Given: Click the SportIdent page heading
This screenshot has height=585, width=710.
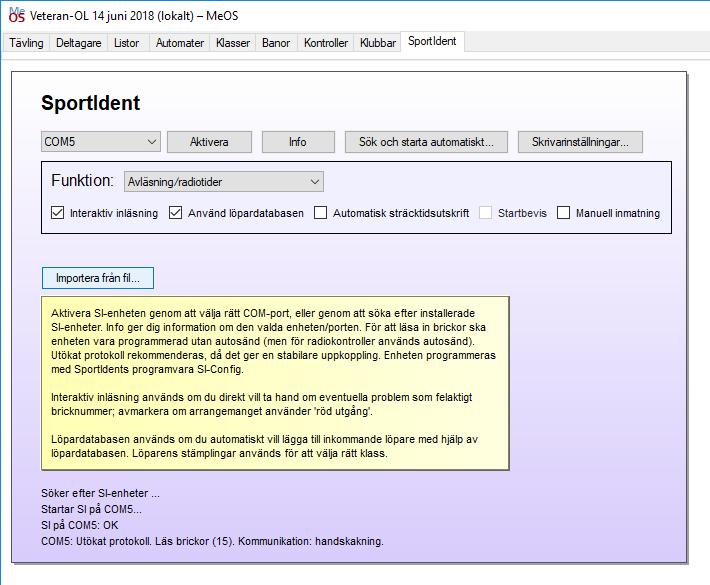Looking at the screenshot, I should tap(91, 103).
